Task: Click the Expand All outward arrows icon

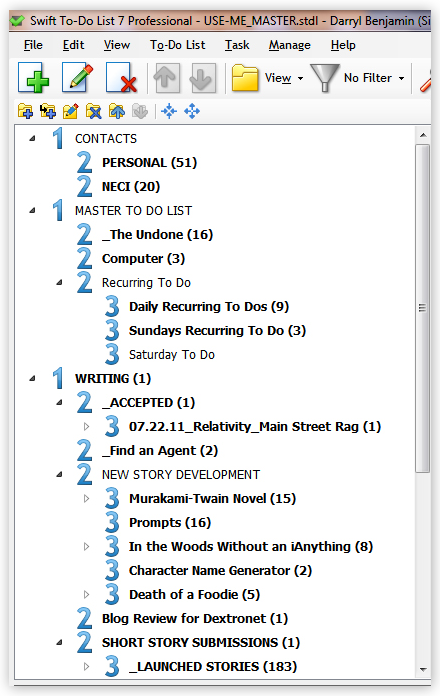Action: pos(192,111)
